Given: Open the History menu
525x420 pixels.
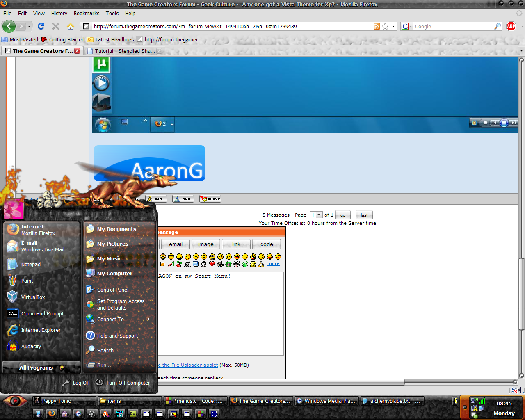Looking at the screenshot, I should coord(59,14).
